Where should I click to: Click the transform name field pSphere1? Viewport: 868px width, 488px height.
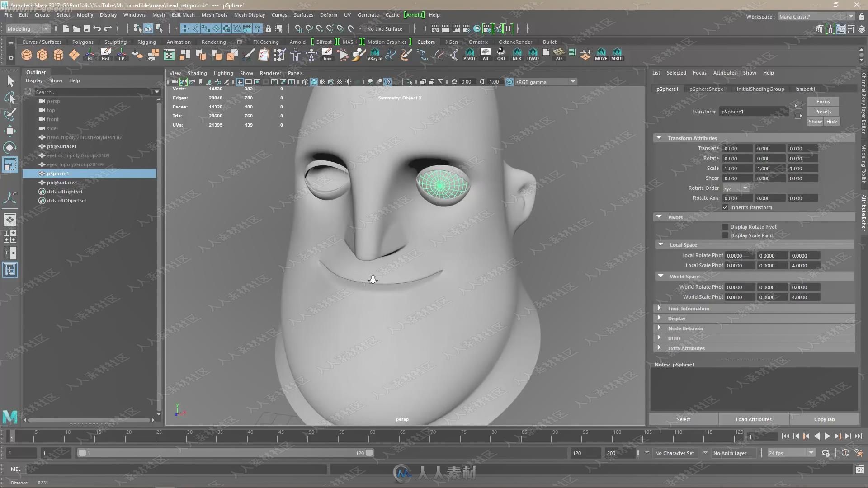coord(754,112)
